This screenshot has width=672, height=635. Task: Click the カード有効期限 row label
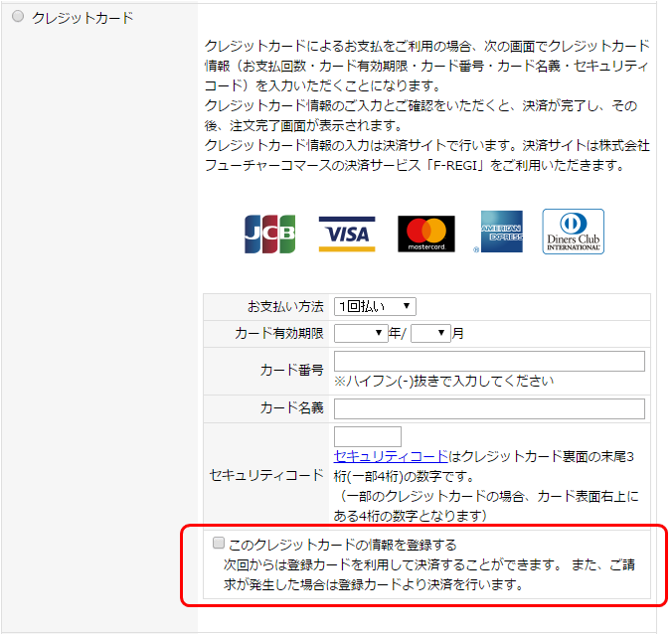[279, 333]
